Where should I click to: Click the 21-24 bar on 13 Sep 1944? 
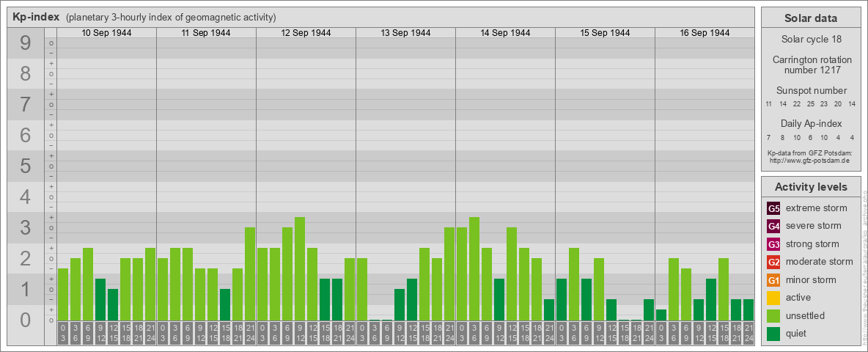pyautogui.click(x=449, y=274)
